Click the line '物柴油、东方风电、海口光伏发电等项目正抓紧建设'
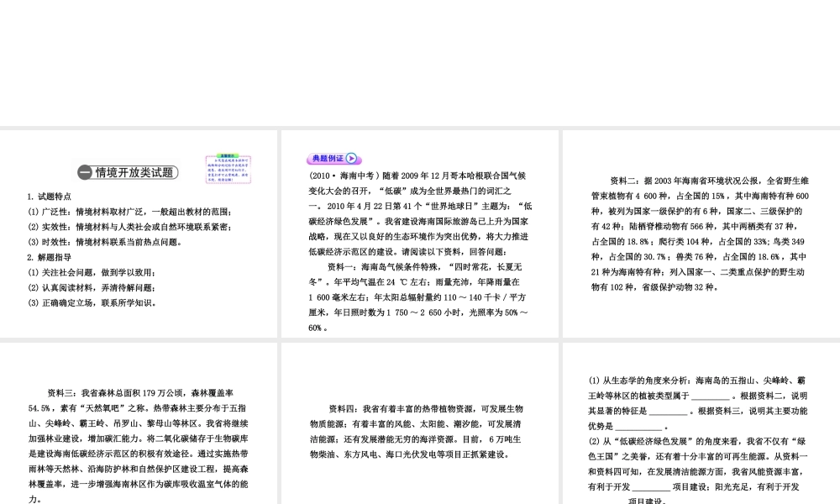Viewport: 840px width, 504px height. point(410,454)
